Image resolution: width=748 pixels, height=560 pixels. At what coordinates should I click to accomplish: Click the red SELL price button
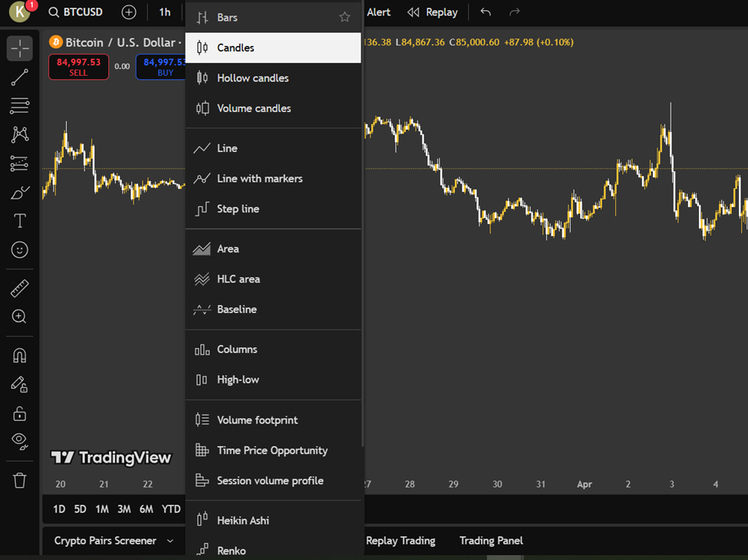pyautogui.click(x=79, y=67)
